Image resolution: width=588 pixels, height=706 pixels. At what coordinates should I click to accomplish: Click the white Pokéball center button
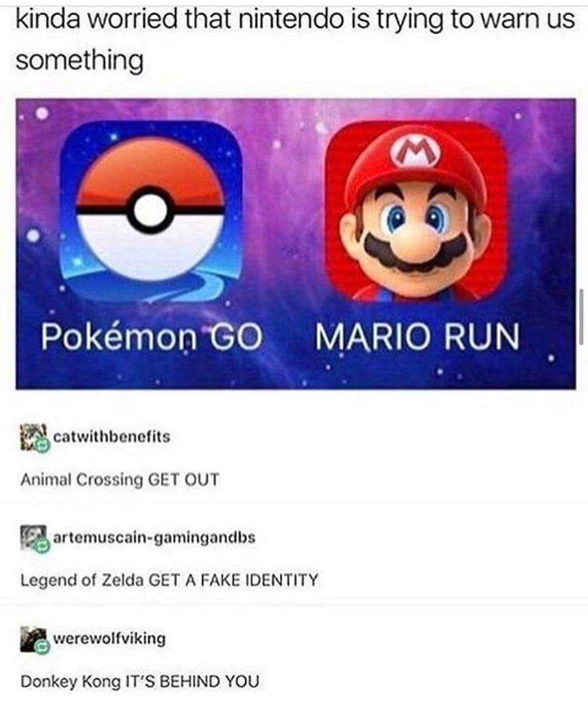151,210
